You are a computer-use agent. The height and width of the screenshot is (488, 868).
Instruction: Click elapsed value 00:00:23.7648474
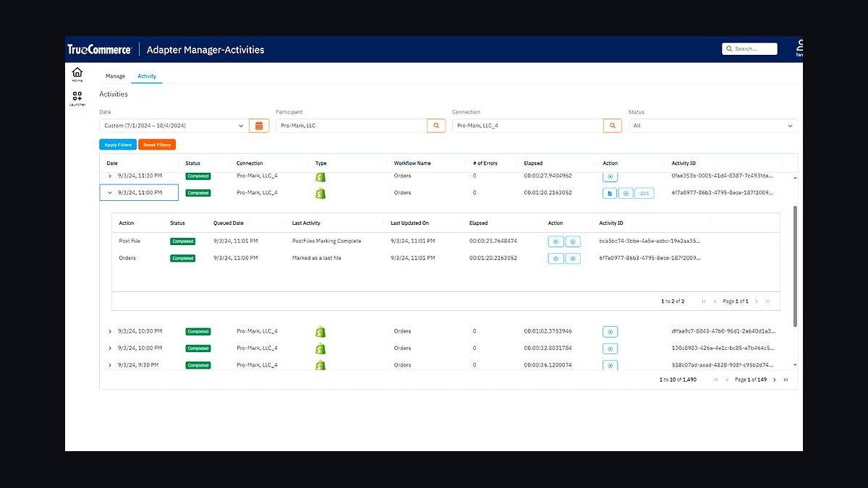[493, 241]
